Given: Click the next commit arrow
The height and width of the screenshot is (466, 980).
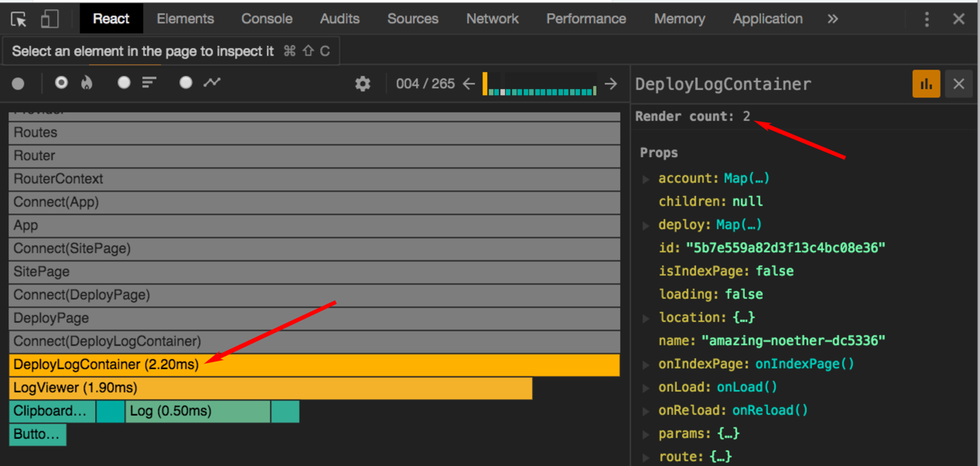Looking at the screenshot, I should coord(610,83).
